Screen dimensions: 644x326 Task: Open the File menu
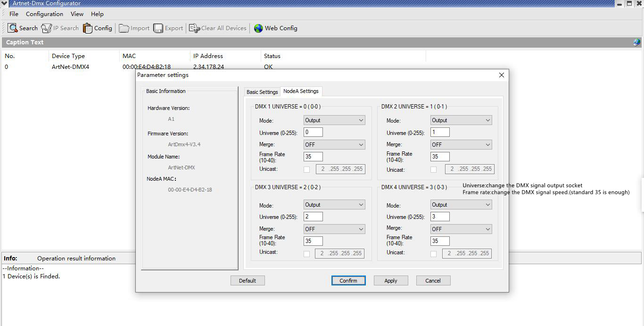pos(14,14)
